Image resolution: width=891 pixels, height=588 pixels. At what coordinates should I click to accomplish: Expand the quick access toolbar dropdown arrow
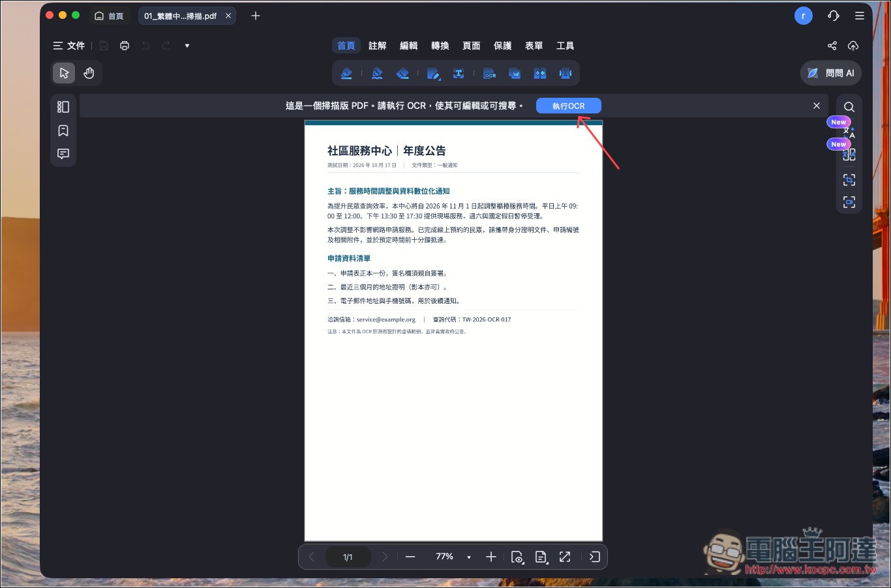click(187, 46)
